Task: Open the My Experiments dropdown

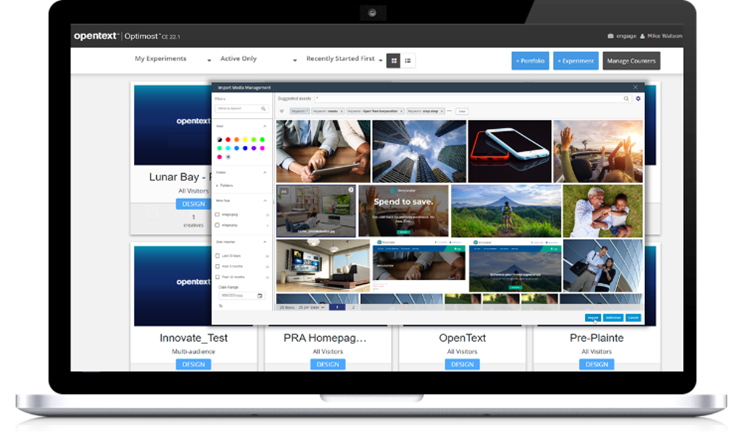Action: click(173, 59)
